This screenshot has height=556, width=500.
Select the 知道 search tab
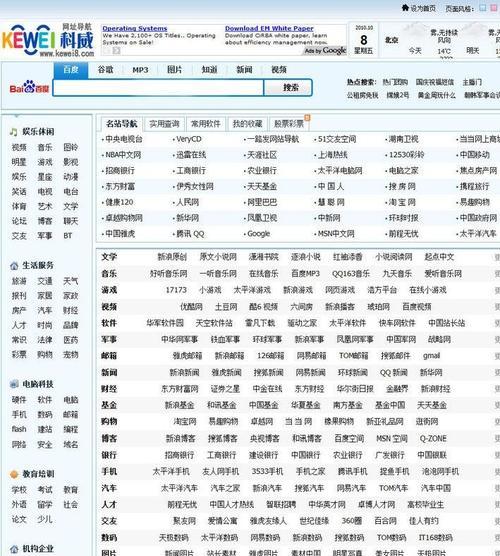[209, 70]
